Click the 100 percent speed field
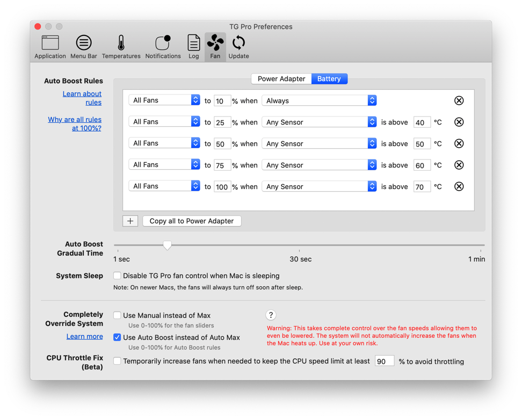The image size is (522, 420). (222, 187)
